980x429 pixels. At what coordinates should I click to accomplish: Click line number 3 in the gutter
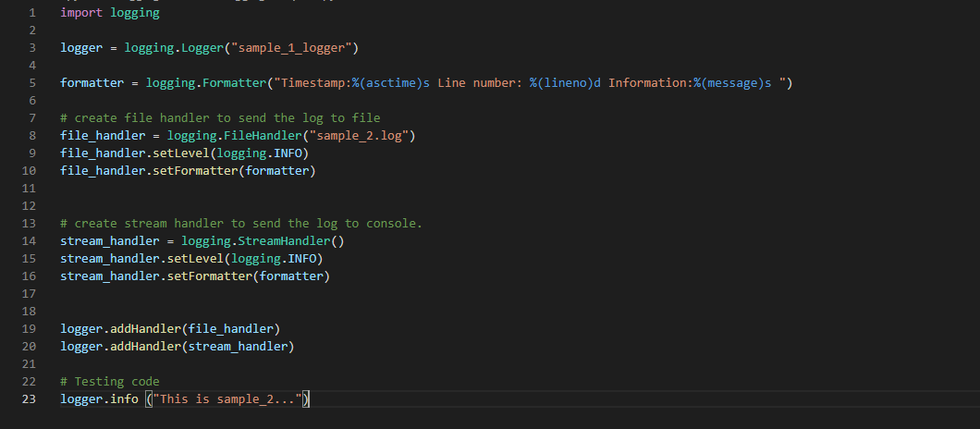pos(32,47)
